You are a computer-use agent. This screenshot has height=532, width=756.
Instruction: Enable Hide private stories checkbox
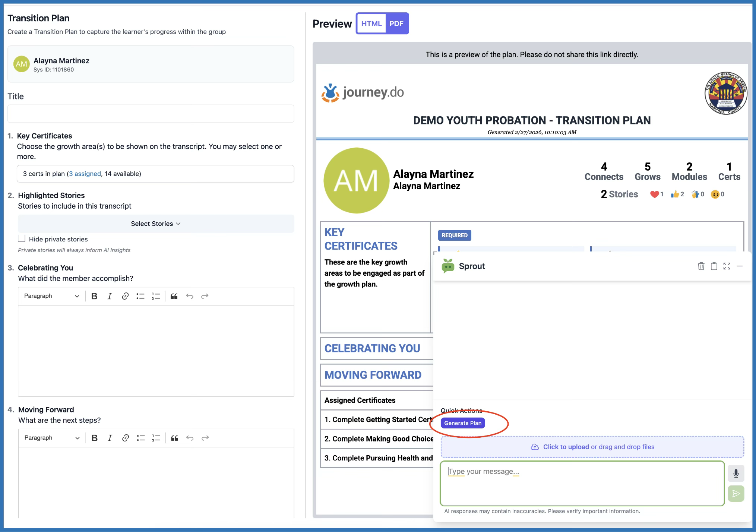point(22,239)
